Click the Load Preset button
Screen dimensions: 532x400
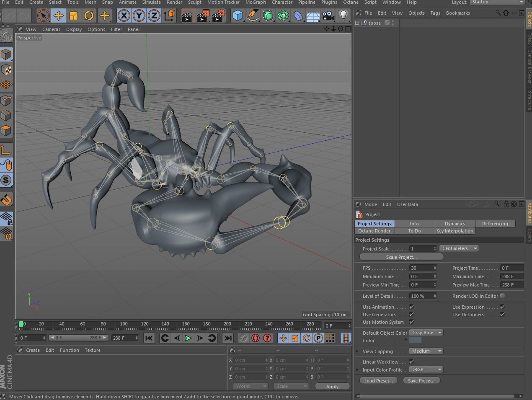[x=378, y=381]
